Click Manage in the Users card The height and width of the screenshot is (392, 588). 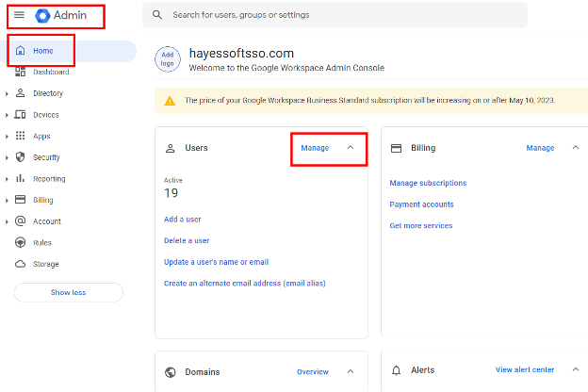[315, 148]
